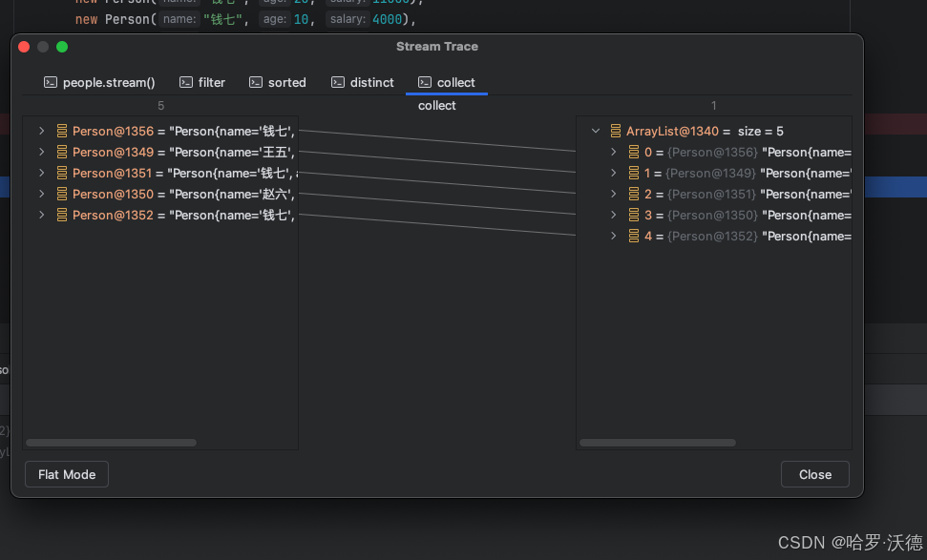
Task: Click the object icon beside element 0 in ArrayList
Action: 632,152
